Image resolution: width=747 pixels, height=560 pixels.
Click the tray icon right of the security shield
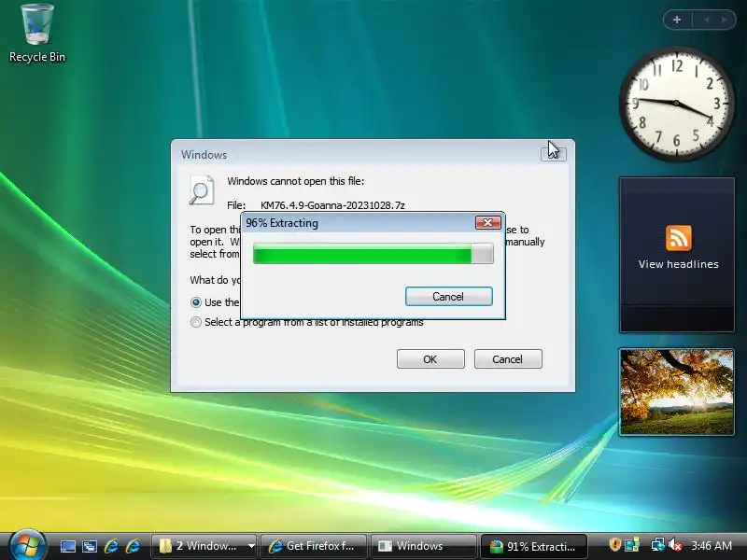(x=632, y=545)
